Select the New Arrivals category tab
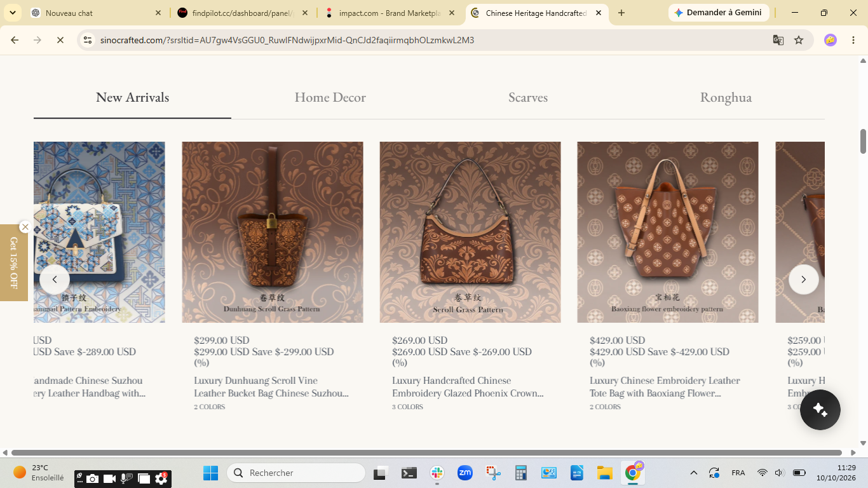Screen dimensions: 868x488 (x=132, y=97)
